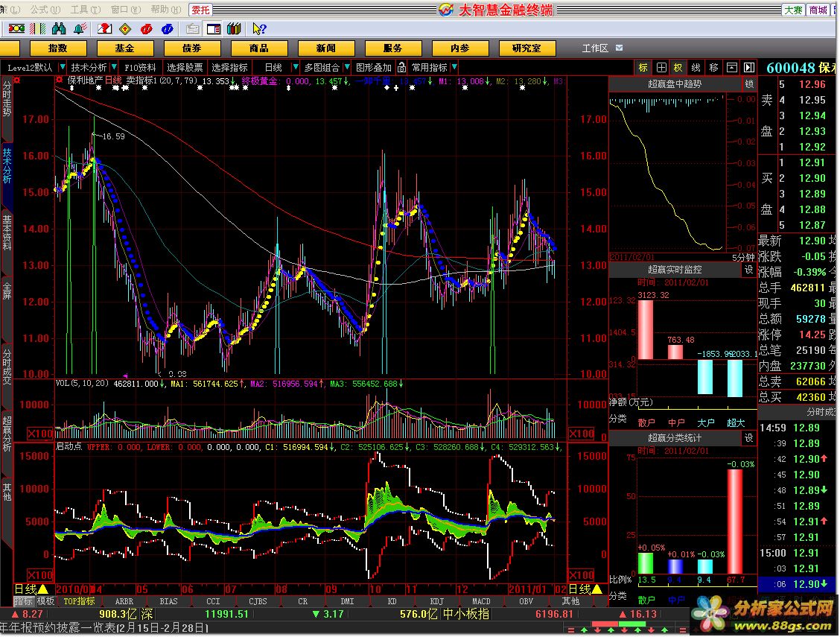Screen dimensions: 840x637
Task: Select the 研究室 yellow category button
Action: tap(526, 48)
